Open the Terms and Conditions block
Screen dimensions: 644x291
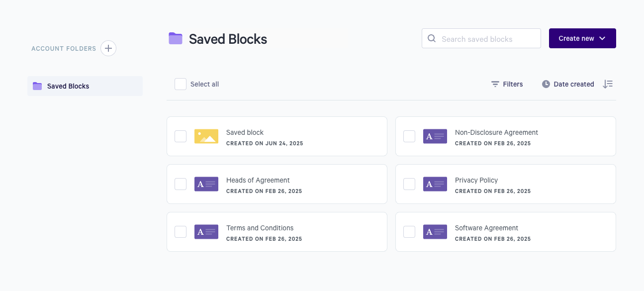coord(260,228)
